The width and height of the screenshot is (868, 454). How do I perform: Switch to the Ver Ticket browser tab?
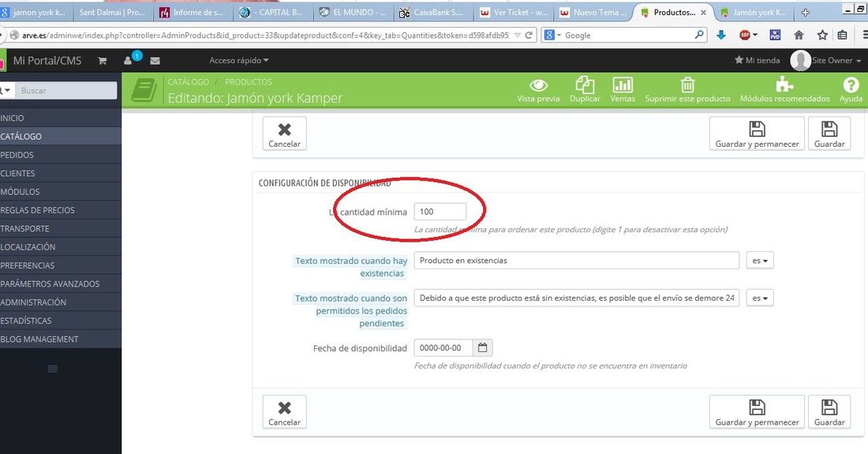[514, 12]
